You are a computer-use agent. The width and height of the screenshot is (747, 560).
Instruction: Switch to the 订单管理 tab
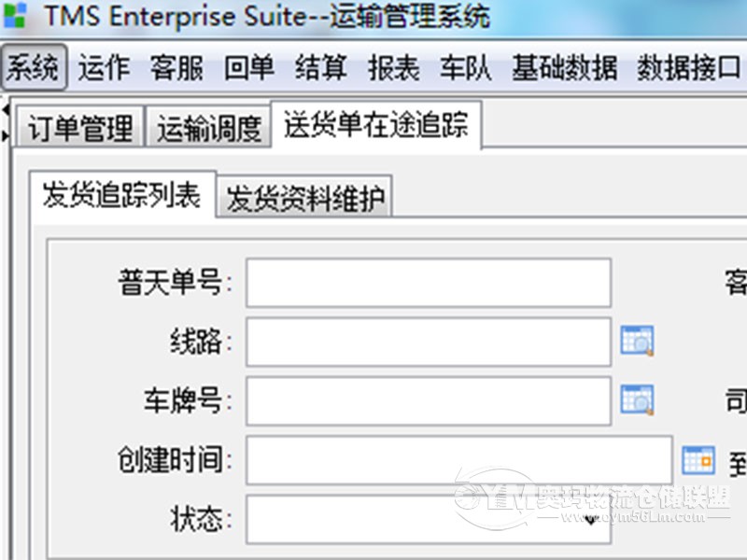(x=80, y=127)
